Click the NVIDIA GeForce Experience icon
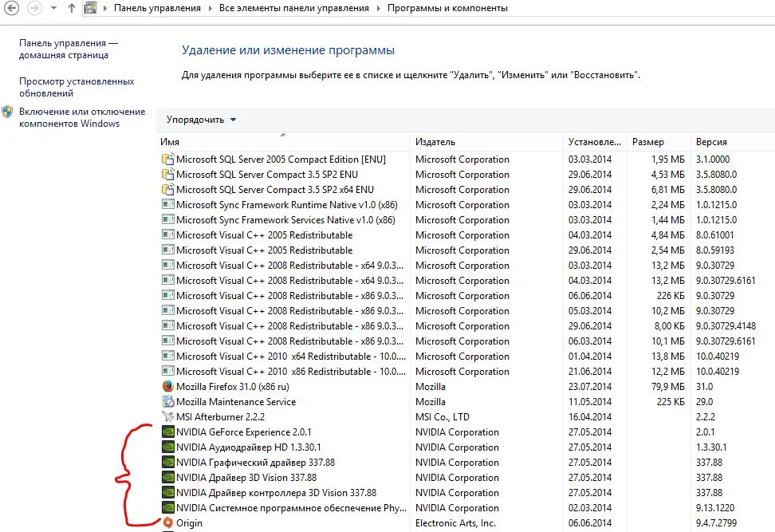 [167, 432]
